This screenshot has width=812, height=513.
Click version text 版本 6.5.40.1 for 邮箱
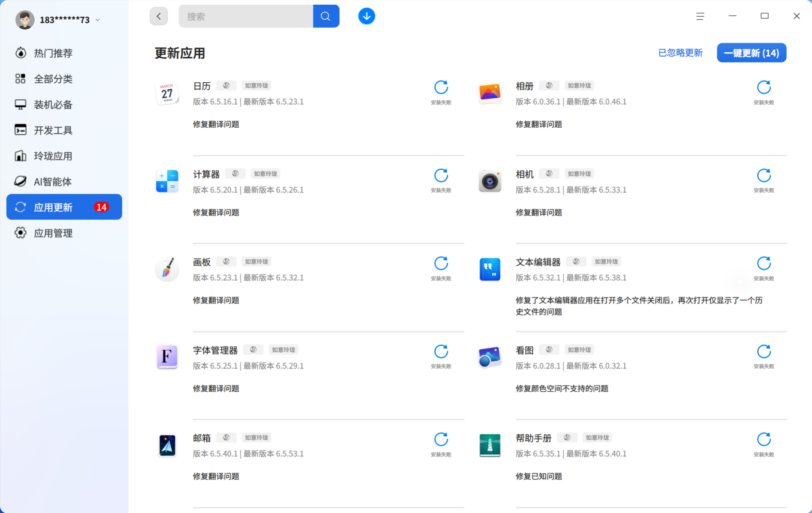tap(215, 453)
